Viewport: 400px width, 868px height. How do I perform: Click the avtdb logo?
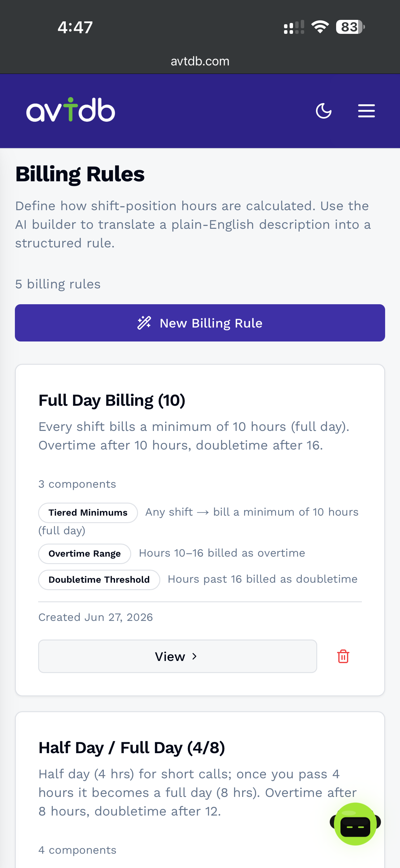coord(71,110)
